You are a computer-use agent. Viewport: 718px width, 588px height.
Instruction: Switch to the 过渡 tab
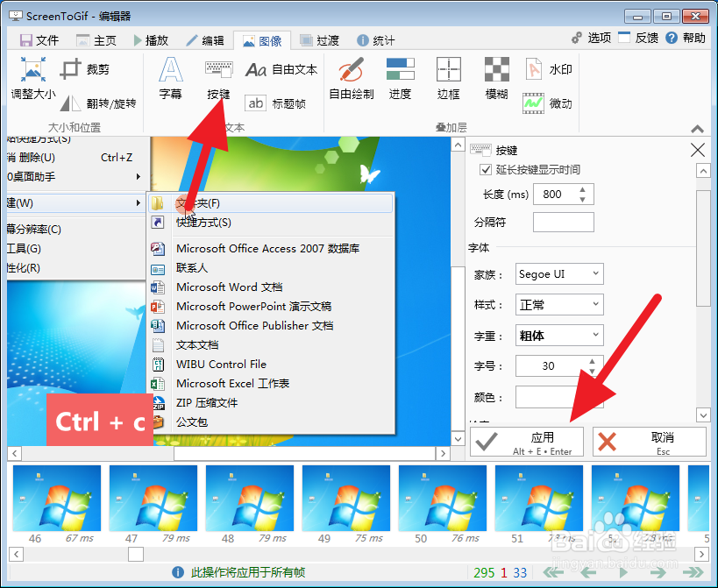(320, 40)
